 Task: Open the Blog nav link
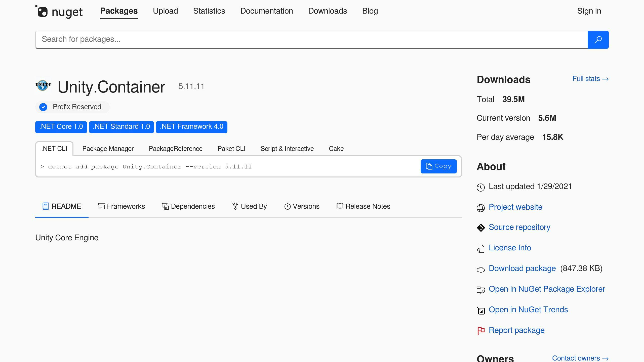pyautogui.click(x=370, y=11)
